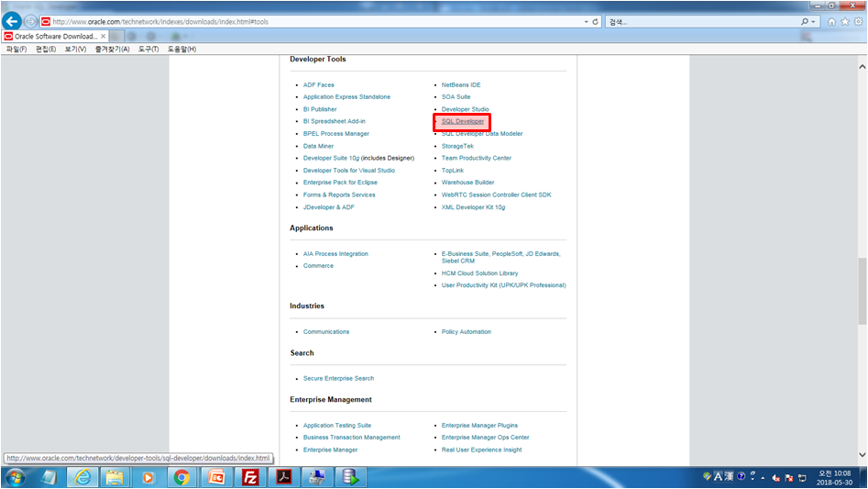This screenshot has width=868, height=489.
Task: Show hidden tray icons arrow
Action: 763,477
